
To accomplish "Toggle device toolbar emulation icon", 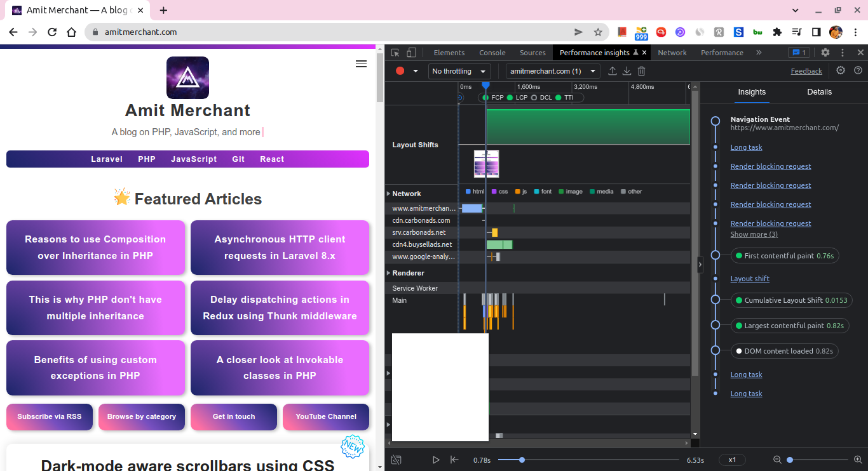I will click(x=411, y=53).
